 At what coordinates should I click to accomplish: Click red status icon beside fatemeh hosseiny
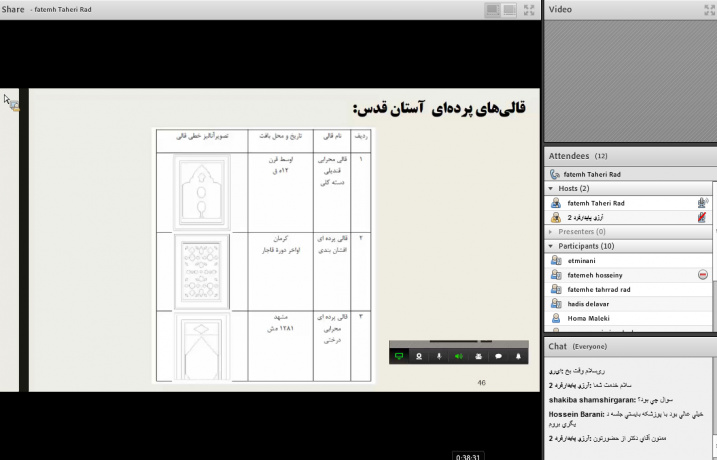click(x=702, y=275)
